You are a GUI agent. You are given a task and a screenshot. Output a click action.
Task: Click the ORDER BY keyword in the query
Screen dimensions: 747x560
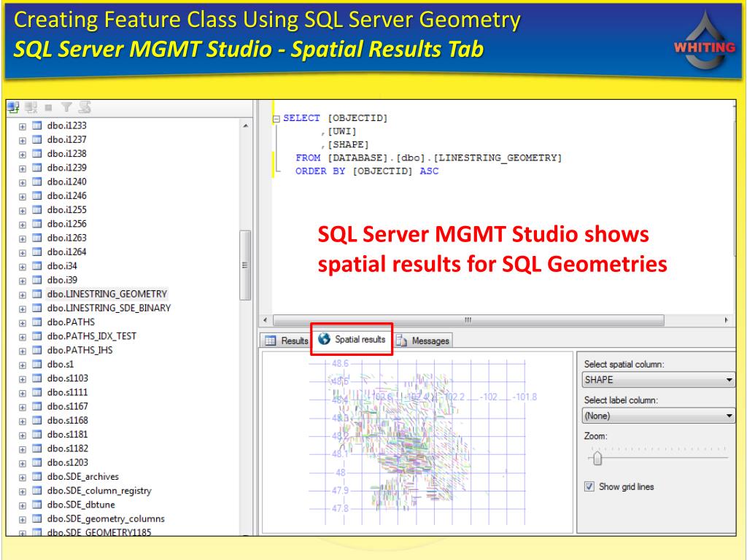pos(320,171)
